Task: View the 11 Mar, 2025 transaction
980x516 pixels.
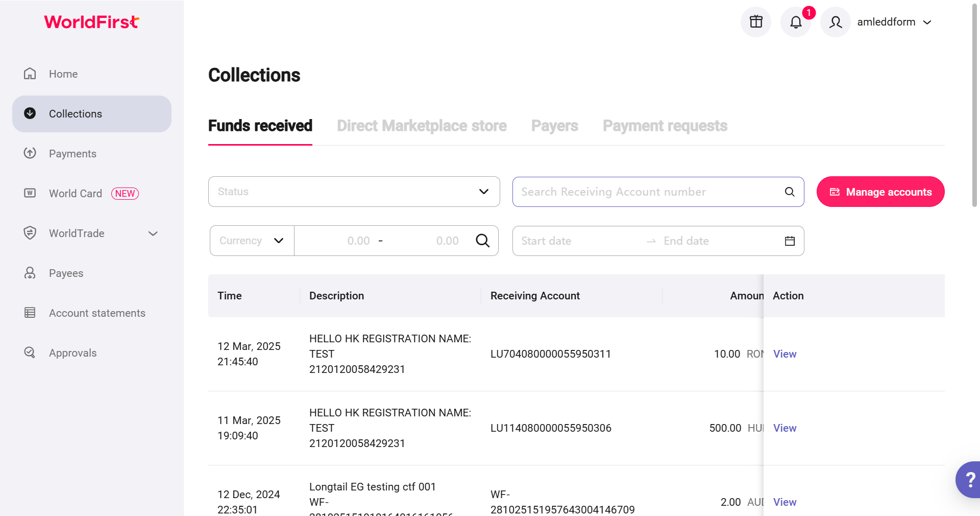Action: click(785, 428)
